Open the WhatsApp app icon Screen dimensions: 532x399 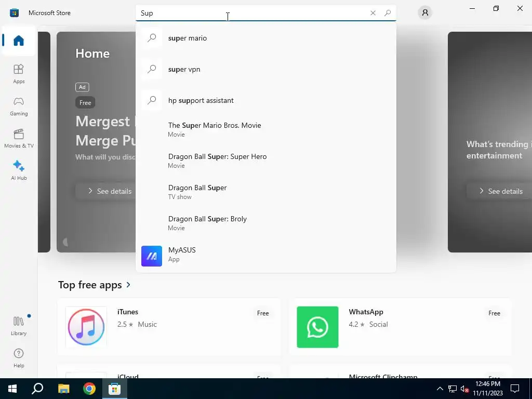coord(317,327)
